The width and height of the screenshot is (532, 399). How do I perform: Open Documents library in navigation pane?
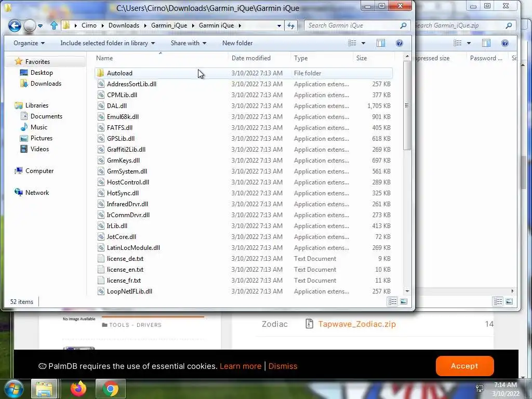[x=46, y=116]
